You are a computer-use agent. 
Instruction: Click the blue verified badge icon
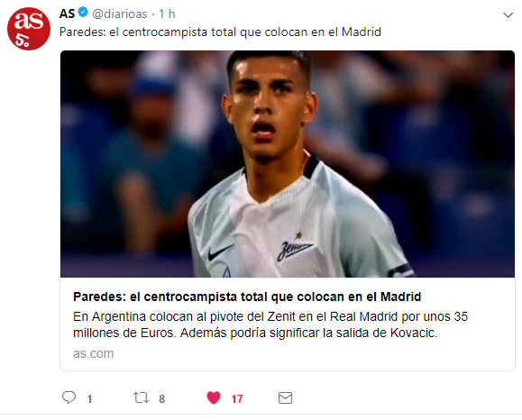(x=83, y=13)
